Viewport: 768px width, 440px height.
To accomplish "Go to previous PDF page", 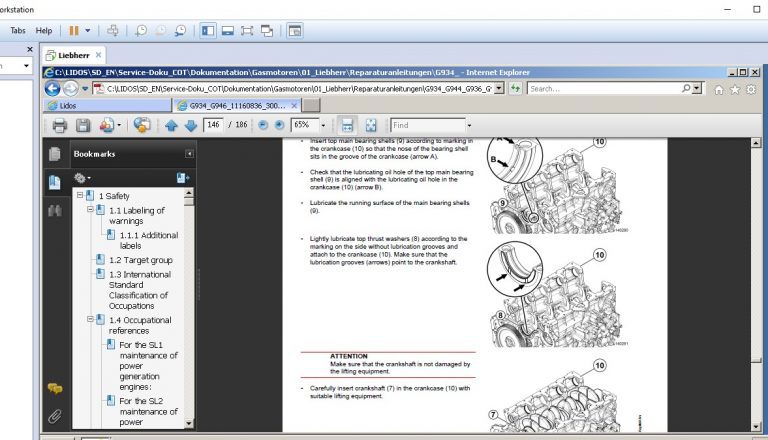I will point(171,126).
